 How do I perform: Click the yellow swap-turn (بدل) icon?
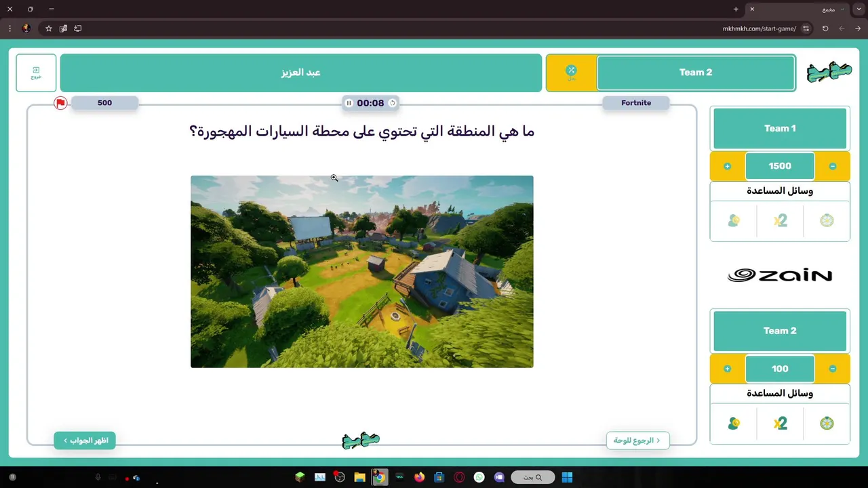[x=571, y=72]
